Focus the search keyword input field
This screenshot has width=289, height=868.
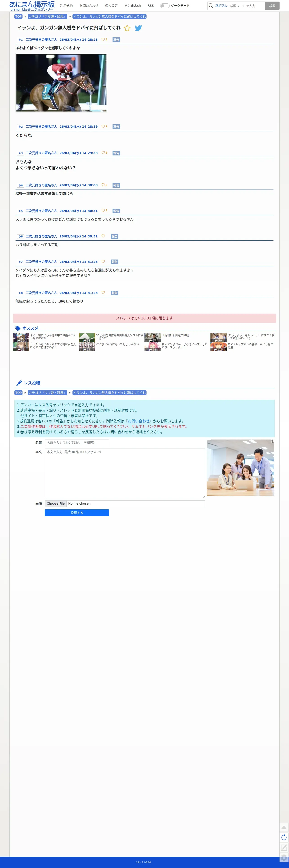pyautogui.click(x=247, y=6)
